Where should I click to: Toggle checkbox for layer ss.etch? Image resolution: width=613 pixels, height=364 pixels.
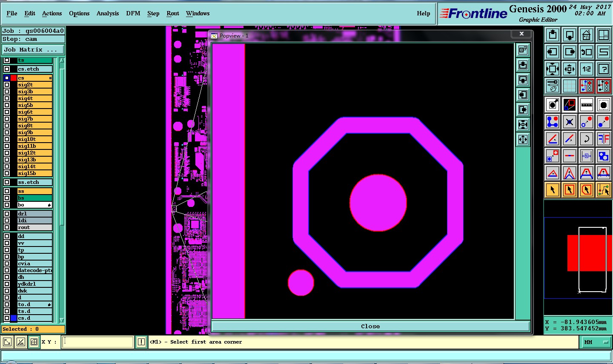click(7, 182)
